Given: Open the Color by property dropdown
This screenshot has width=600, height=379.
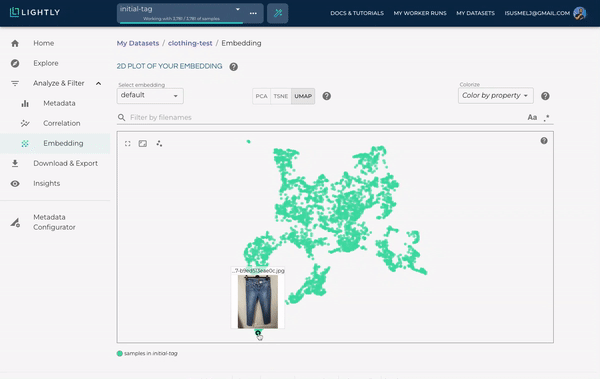Looking at the screenshot, I should 496,96.
